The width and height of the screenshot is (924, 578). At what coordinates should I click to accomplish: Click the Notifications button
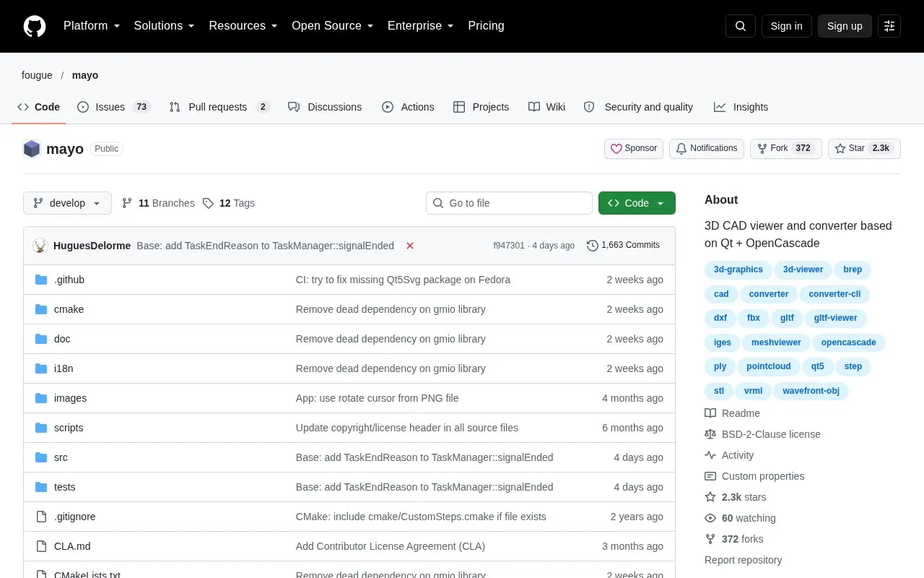click(707, 149)
